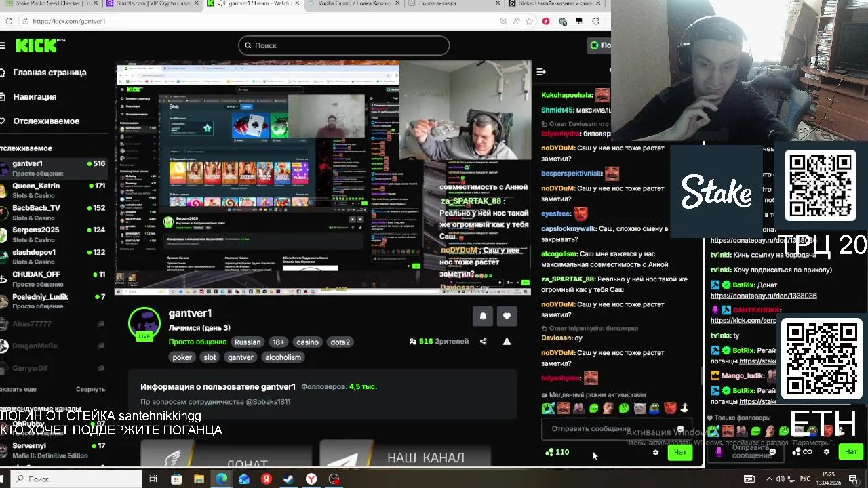The height and width of the screenshot is (488, 868).
Task: Switch to Stake Plinko Seed Checker tab
Action: click(x=50, y=4)
